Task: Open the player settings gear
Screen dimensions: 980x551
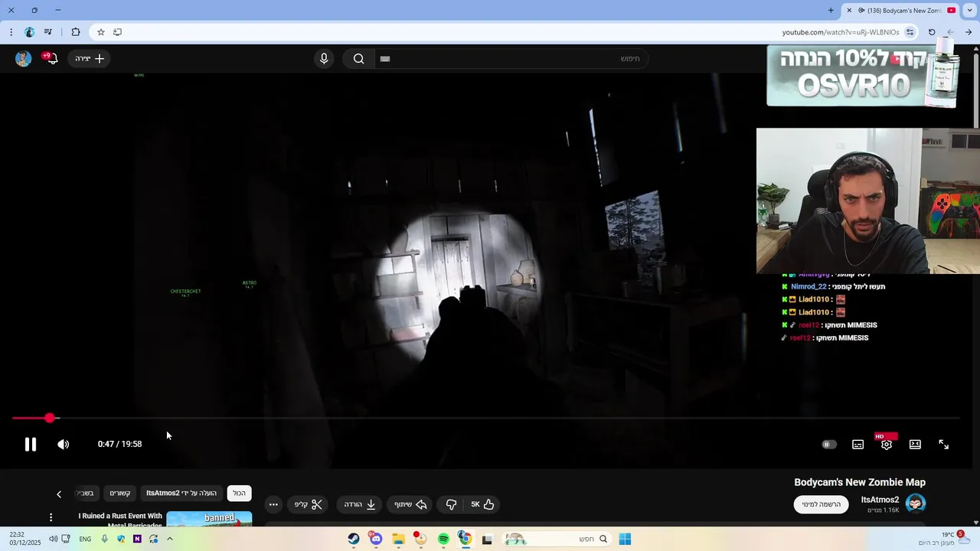Action: pos(887,445)
